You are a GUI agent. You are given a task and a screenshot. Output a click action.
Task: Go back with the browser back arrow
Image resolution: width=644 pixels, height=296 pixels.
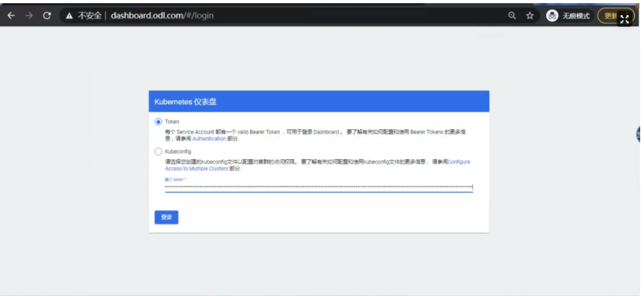click(x=11, y=16)
